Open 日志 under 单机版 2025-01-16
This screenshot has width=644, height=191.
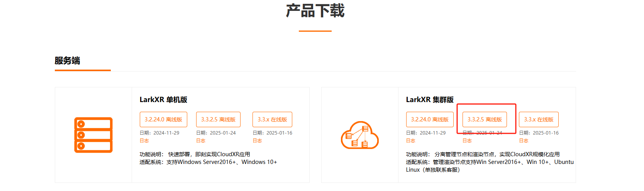(x=257, y=141)
